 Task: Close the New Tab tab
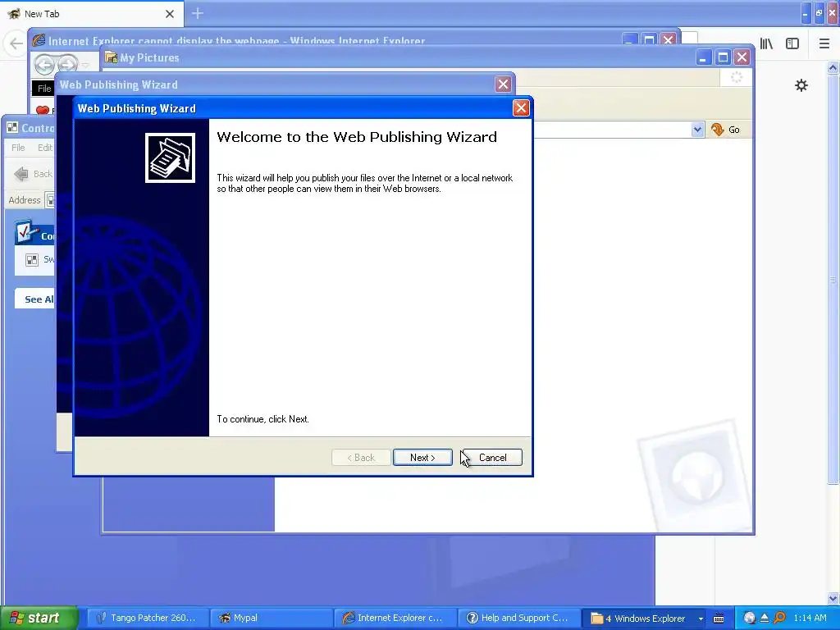click(x=170, y=14)
